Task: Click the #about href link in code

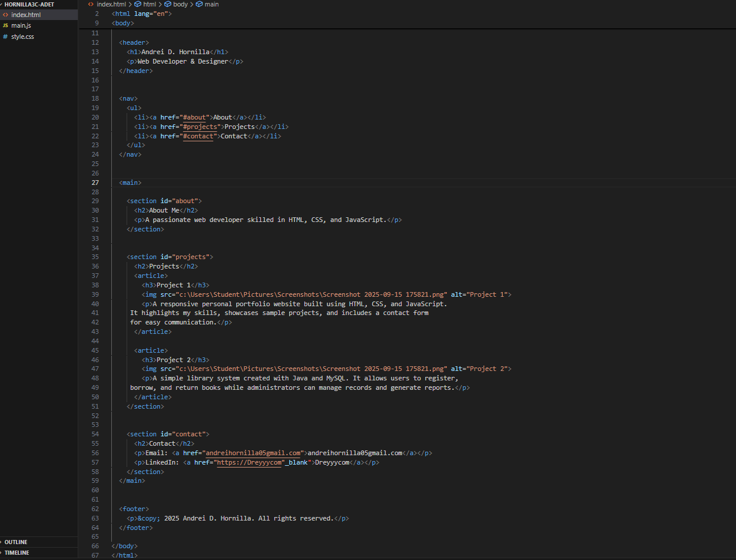Action: click(x=194, y=117)
